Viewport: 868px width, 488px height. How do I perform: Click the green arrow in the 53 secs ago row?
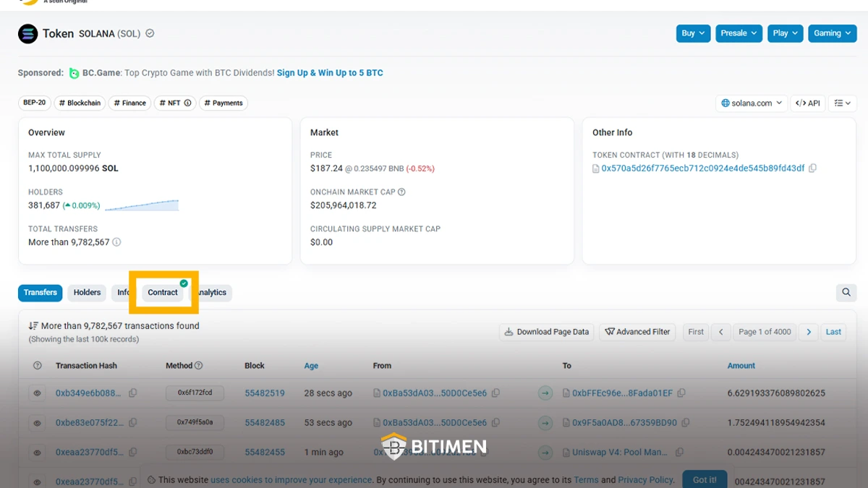click(x=545, y=423)
